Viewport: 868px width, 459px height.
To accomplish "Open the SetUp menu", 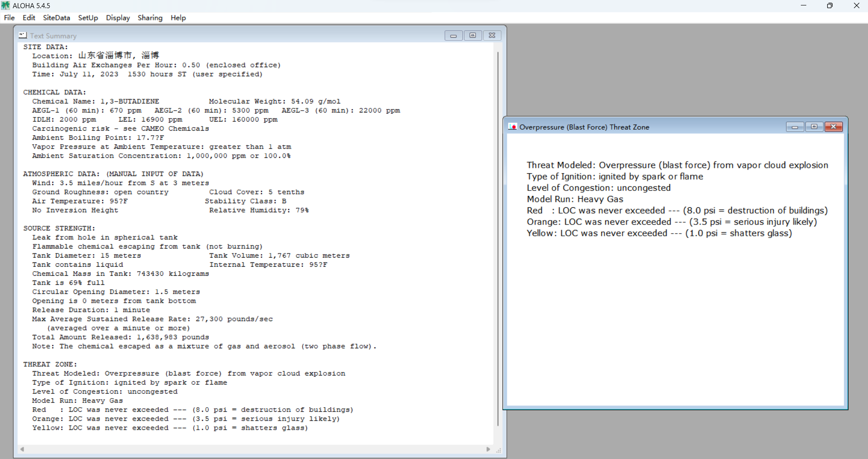I will (x=88, y=18).
